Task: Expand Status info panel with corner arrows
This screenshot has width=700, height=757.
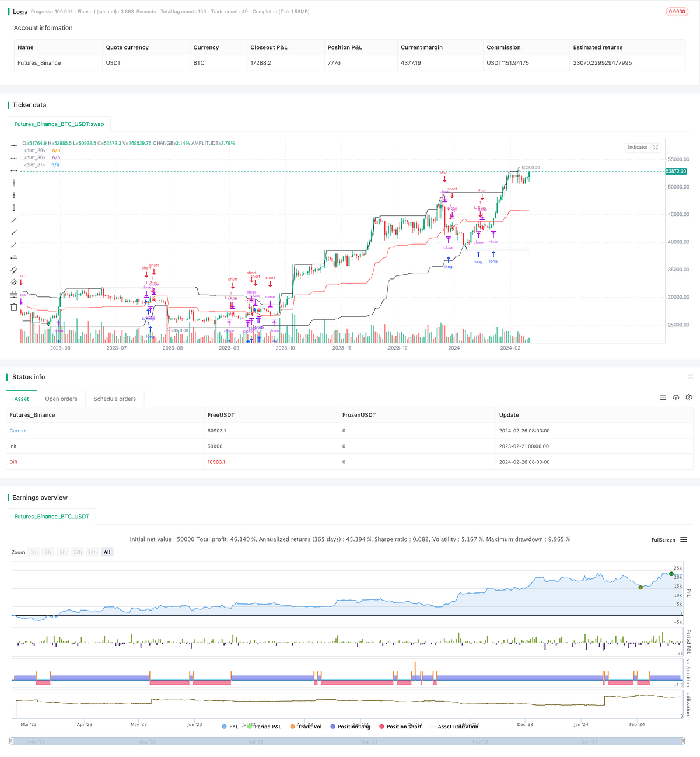Action: point(691,377)
